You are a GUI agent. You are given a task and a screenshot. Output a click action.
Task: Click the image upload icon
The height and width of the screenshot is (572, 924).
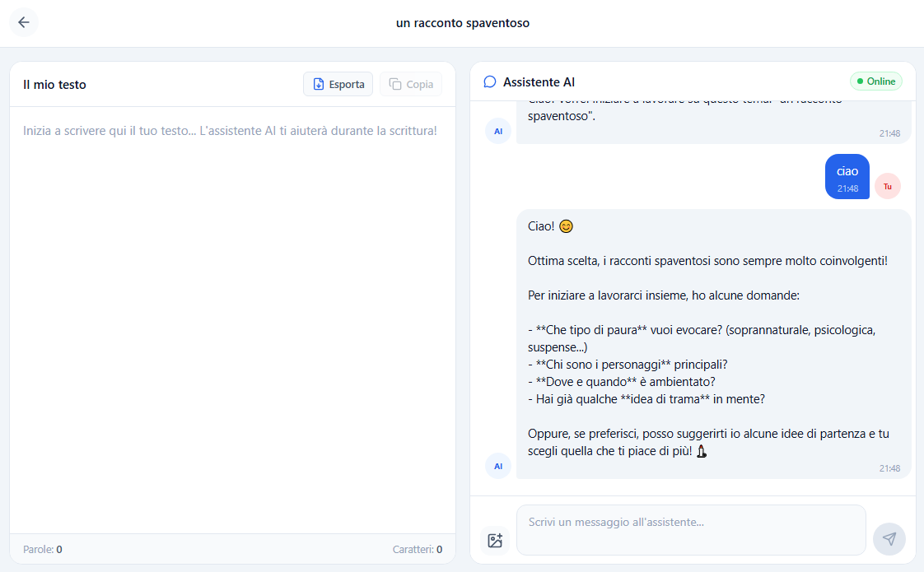[495, 540]
